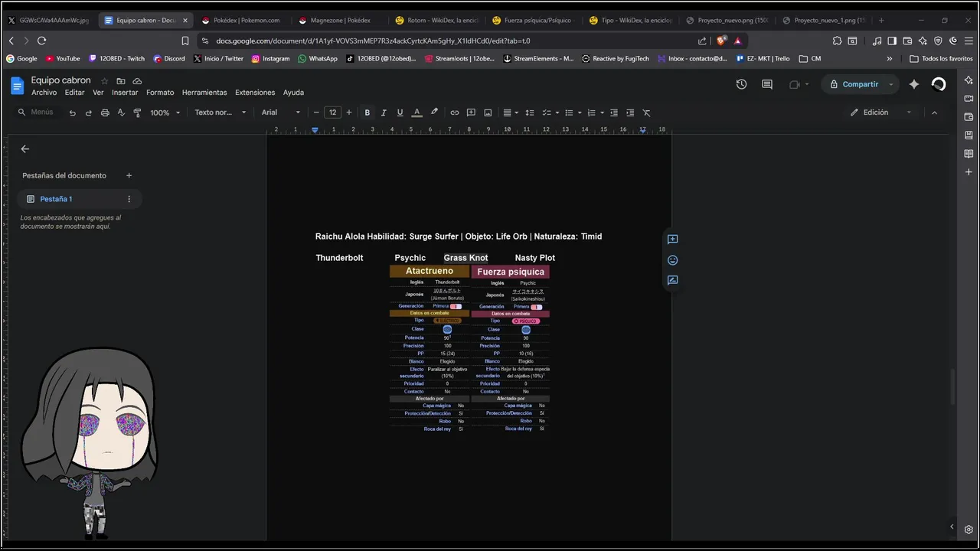The height and width of the screenshot is (551, 980).
Task: Toggle bulleted list
Action: tap(569, 112)
